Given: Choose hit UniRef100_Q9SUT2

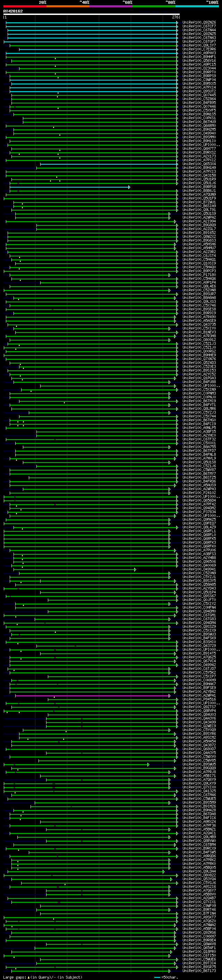Looking at the screenshot, I should point(199,91).
